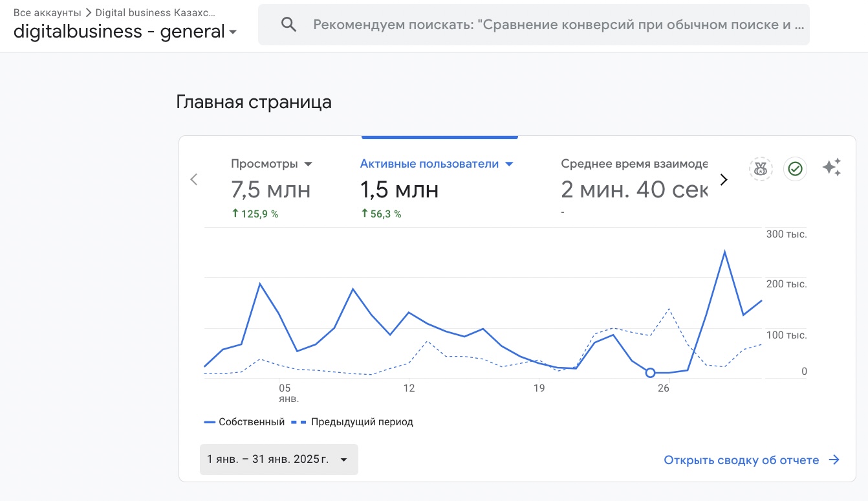Click the Digital business Казахстан breadcrumb
868x501 pixels.
(x=156, y=12)
